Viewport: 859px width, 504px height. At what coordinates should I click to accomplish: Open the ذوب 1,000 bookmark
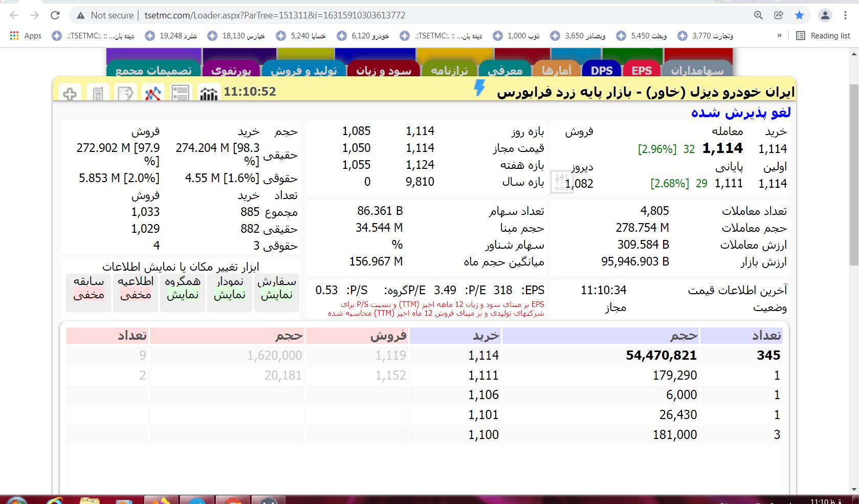pos(516,36)
